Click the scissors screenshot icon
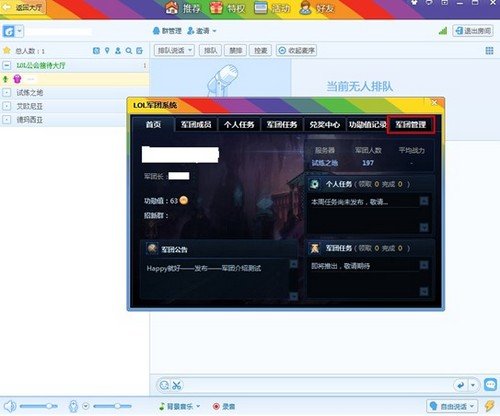 pos(177,385)
